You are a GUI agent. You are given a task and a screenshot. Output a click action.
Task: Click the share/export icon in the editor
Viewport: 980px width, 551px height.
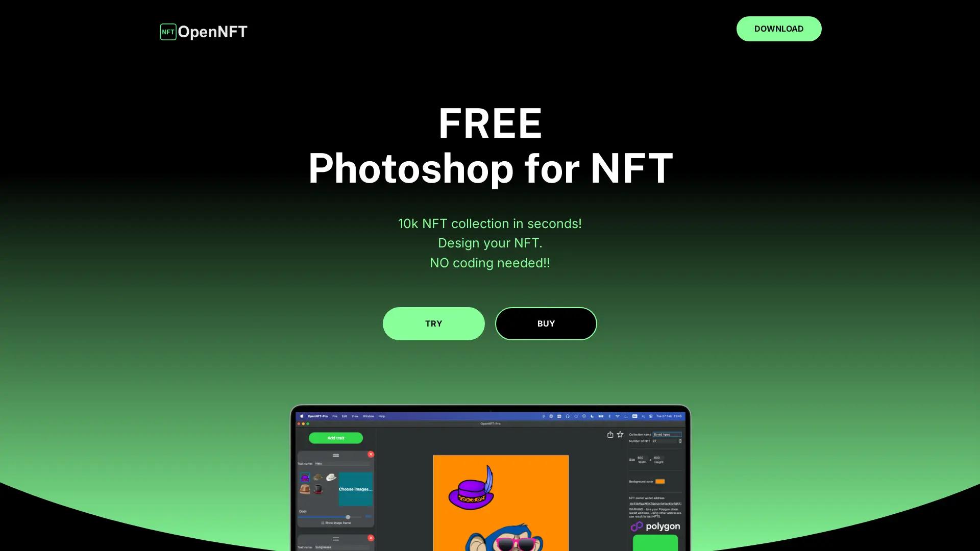(x=610, y=435)
